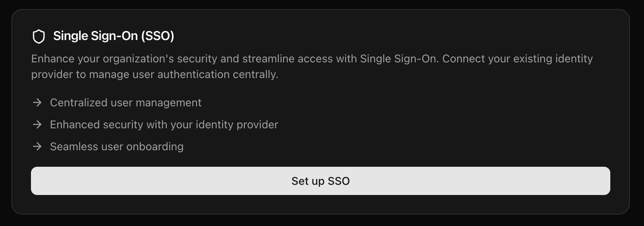Click the word "security" in the description paragraph

pos(197,59)
